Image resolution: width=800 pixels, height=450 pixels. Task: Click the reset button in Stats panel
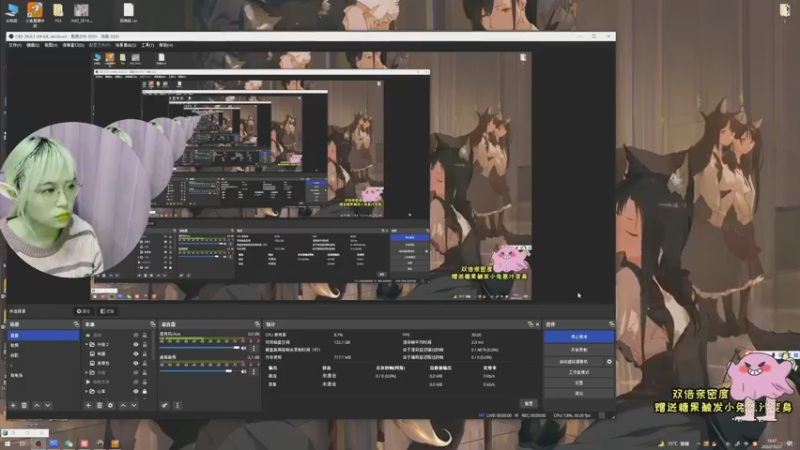coord(529,404)
